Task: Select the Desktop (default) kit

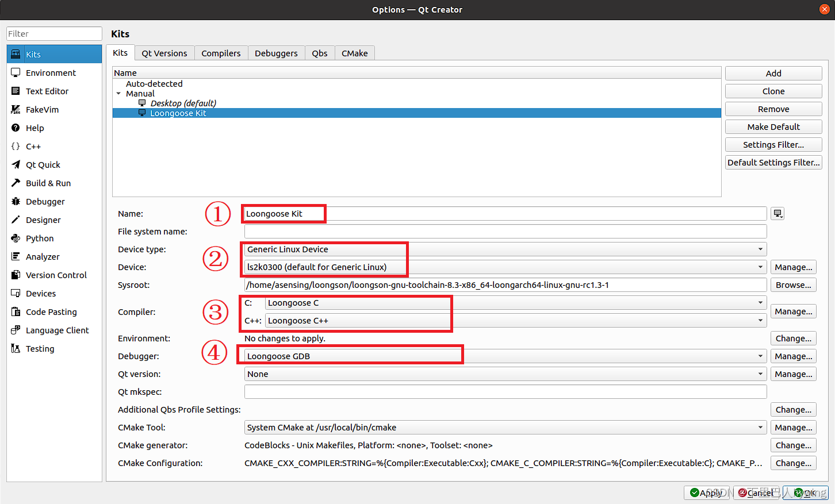Action: click(x=183, y=103)
